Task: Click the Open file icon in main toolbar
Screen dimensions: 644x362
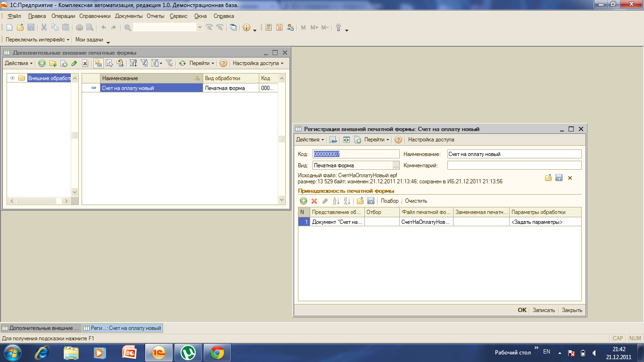Action: [20, 27]
